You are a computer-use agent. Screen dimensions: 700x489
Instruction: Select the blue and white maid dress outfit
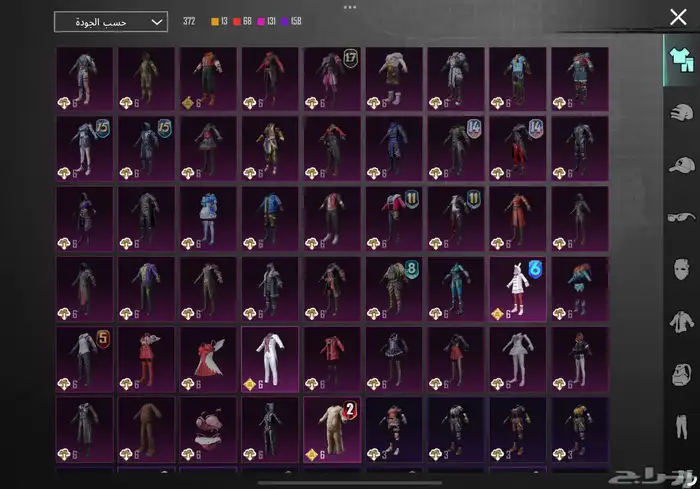(x=208, y=219)
